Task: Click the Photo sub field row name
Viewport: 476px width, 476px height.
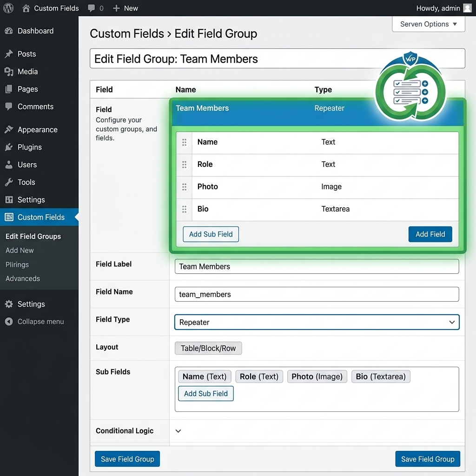Action: point(208,187)
